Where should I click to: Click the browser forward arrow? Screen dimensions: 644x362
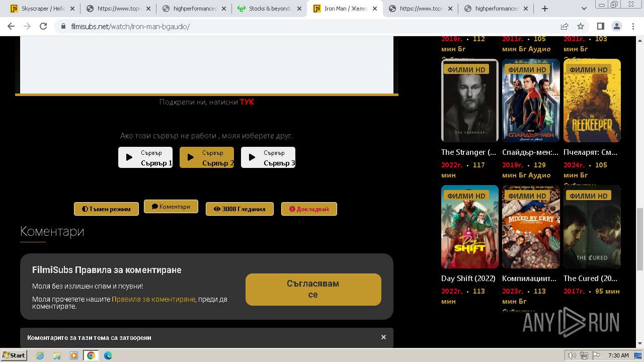click(x=27, y=26)
